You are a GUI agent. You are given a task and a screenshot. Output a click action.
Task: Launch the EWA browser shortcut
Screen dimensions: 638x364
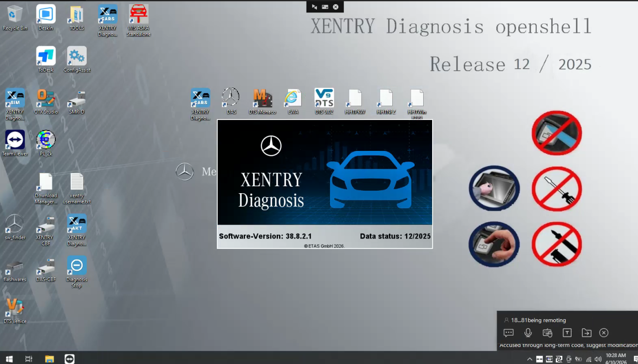(x=293, y=99)
